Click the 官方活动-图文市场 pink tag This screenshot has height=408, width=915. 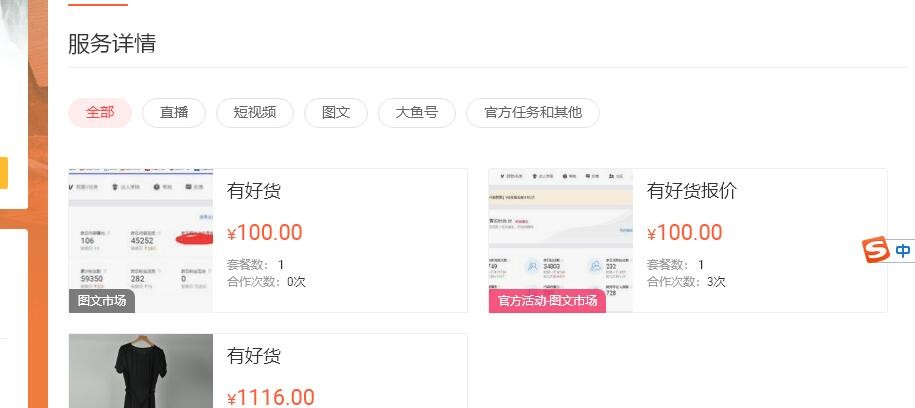click(x=547, y=301)
